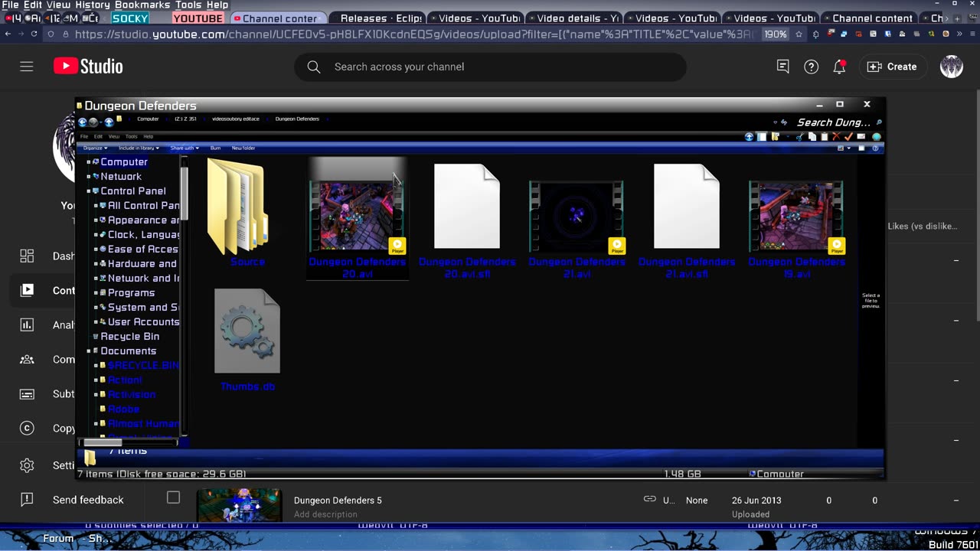
Task: Expand the Activision folder node
Action: (x=96, y=394)
